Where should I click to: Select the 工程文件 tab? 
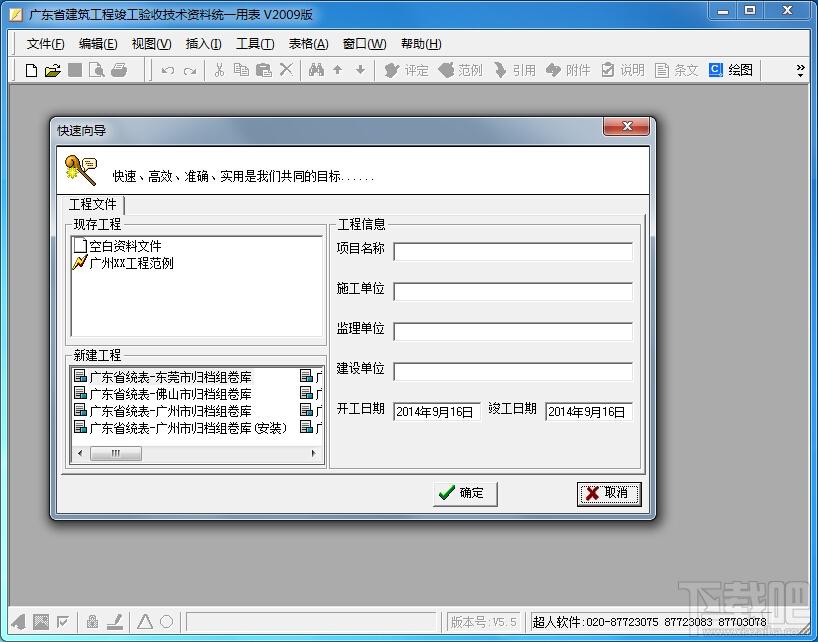93,204
